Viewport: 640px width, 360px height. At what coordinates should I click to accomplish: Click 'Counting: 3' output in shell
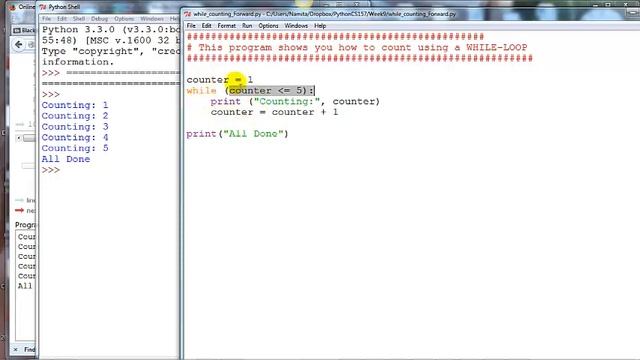coord(75,127)
